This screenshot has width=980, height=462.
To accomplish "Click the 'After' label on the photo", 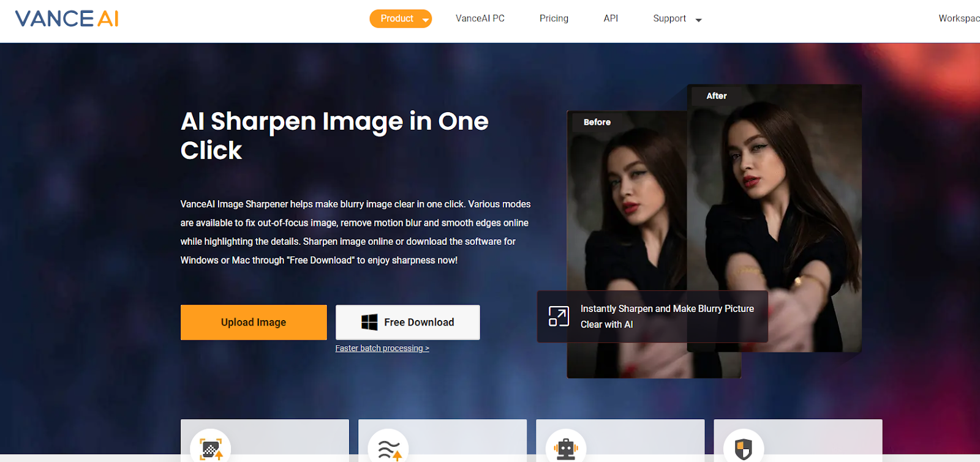I will tap(717, 96).
